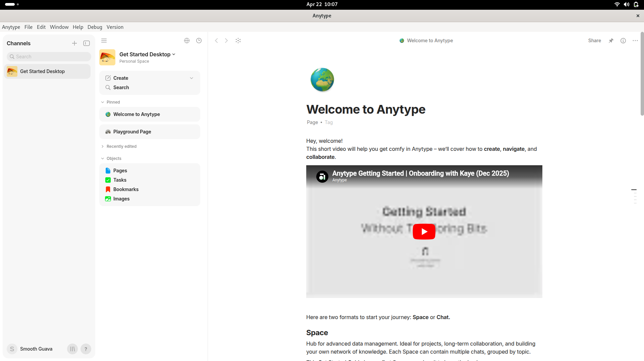Open the Debug menu

point(95,27)
